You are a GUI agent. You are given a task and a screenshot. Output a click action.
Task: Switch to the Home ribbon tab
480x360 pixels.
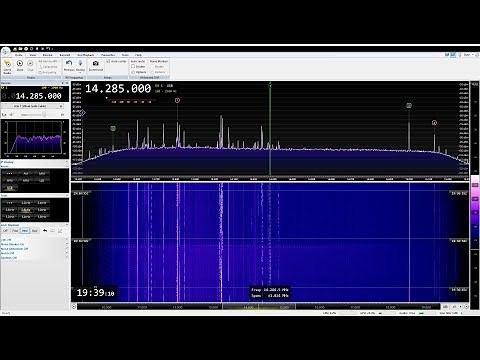[x=19, y=55]
